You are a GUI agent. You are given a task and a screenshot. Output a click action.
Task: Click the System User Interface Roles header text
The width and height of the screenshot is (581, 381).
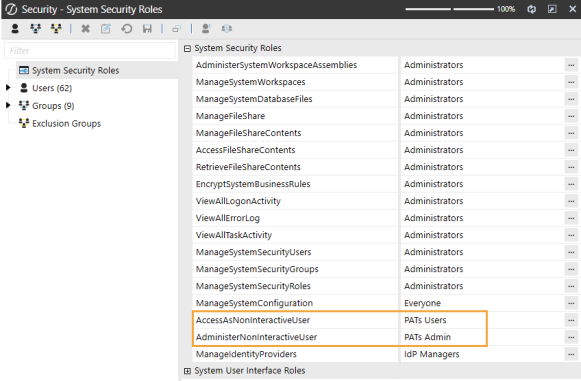[250, 371]
